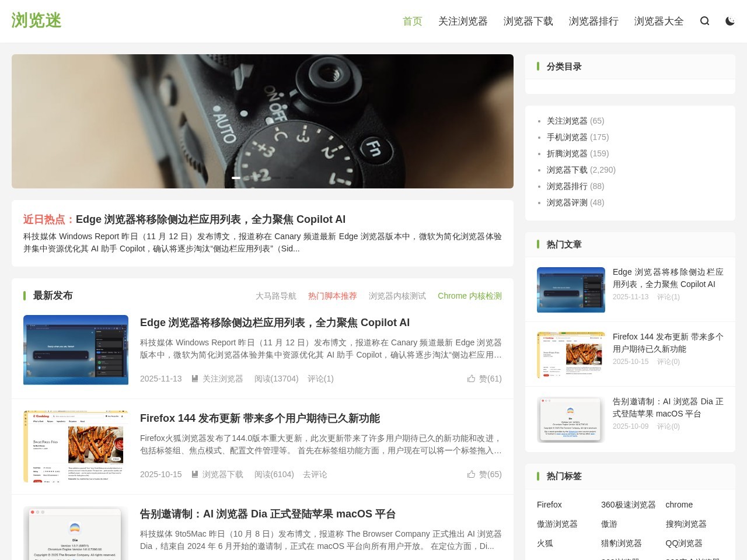This screenshot has height=560, width=747.
Task: Open 关注浏览器 in the top navigation bar
Action: coord(463,21)
